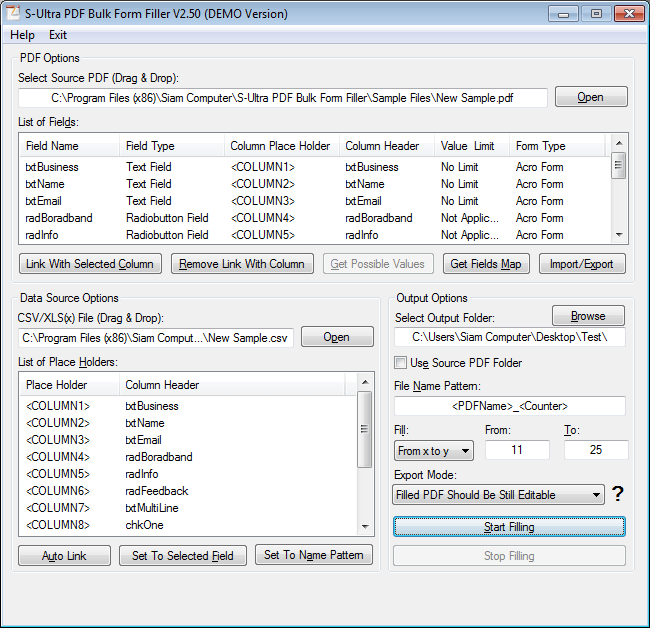Select <COLUMN1> in Place Holders list
Screen dimensions: 650x628
[188, 406]
